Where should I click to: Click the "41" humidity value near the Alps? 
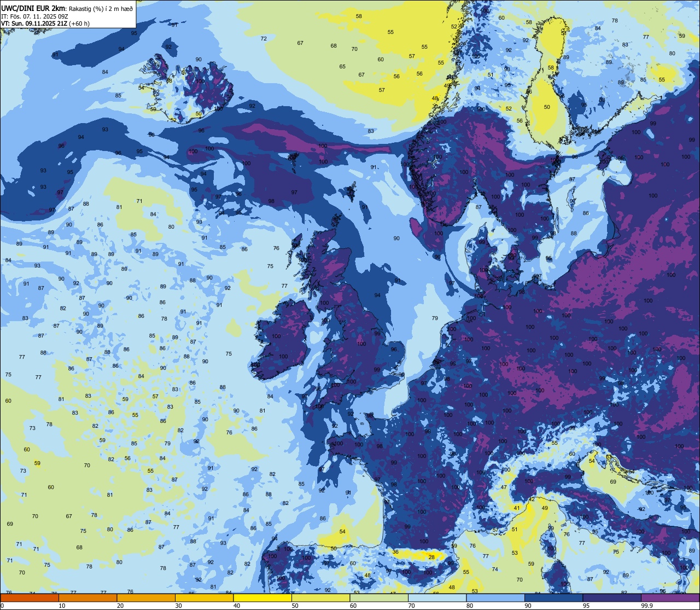(x=517, y=508)
